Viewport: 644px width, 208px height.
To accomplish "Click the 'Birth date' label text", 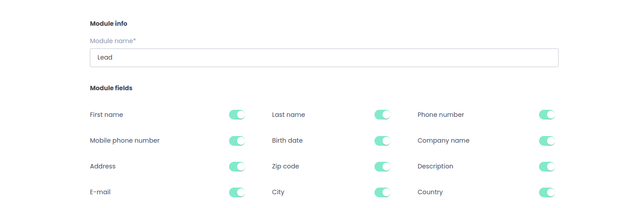I will 287,140.
